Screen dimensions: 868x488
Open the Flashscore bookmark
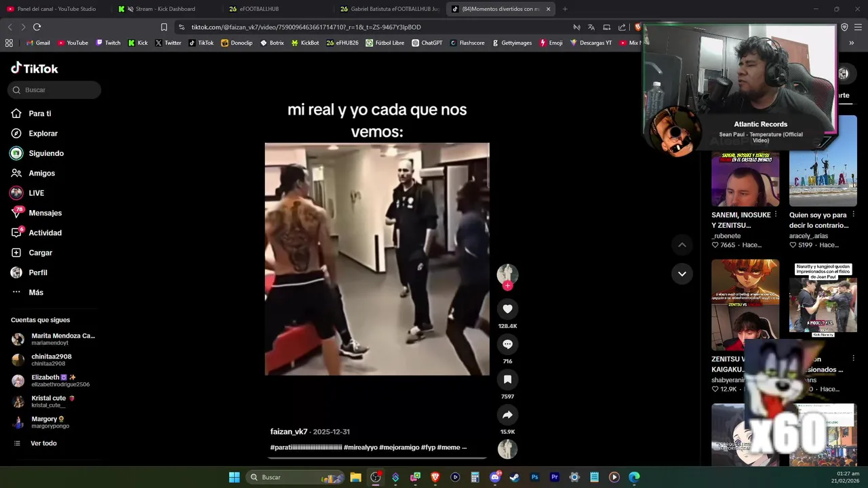467,43
